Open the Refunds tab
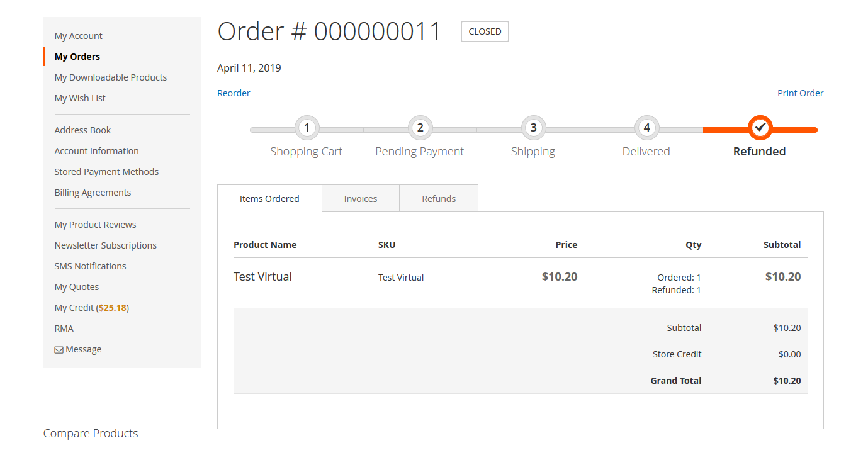Screen dimensions: 868x455 click(x=438, y=198)
